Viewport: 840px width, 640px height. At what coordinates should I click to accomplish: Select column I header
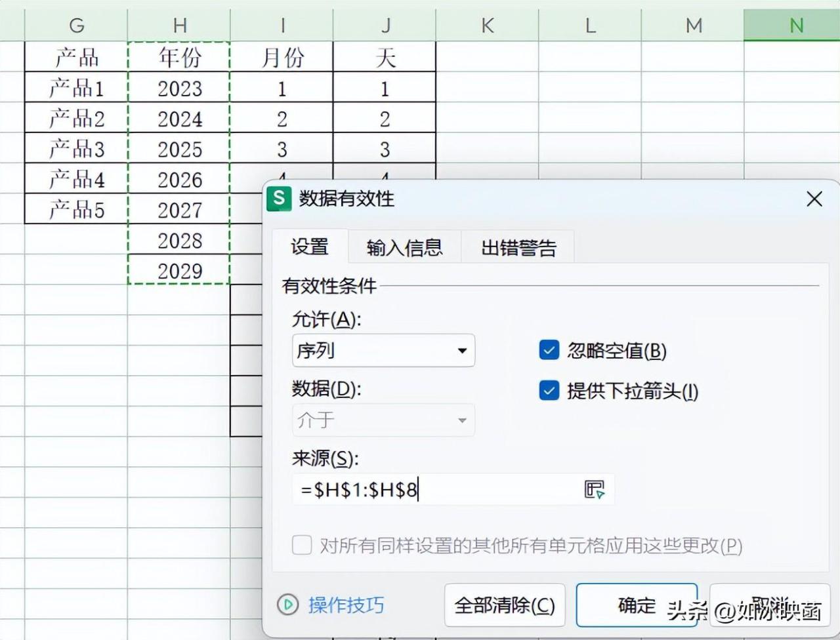coord(282,26)
